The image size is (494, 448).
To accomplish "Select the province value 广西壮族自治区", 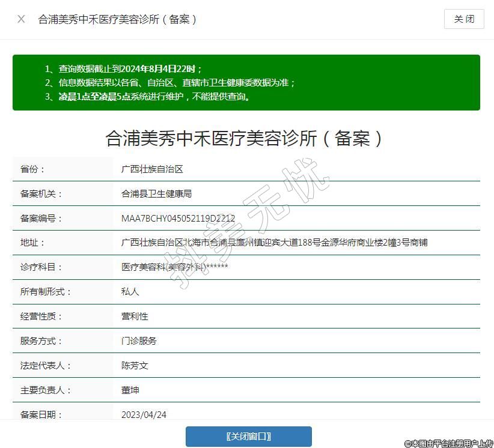I will pyautogui.click(x=152, y=169).
